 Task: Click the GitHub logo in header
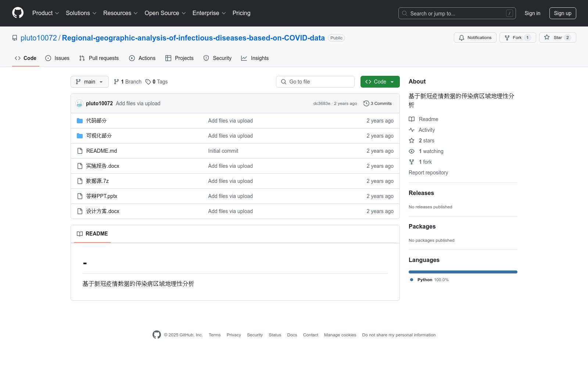pos(18,13)
